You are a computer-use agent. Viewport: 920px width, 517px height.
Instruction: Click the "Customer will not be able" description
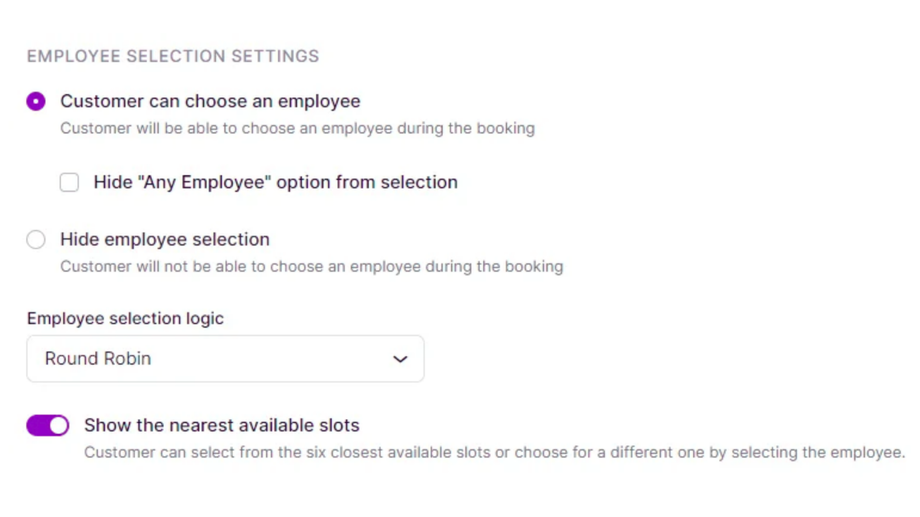click(311, 267)
